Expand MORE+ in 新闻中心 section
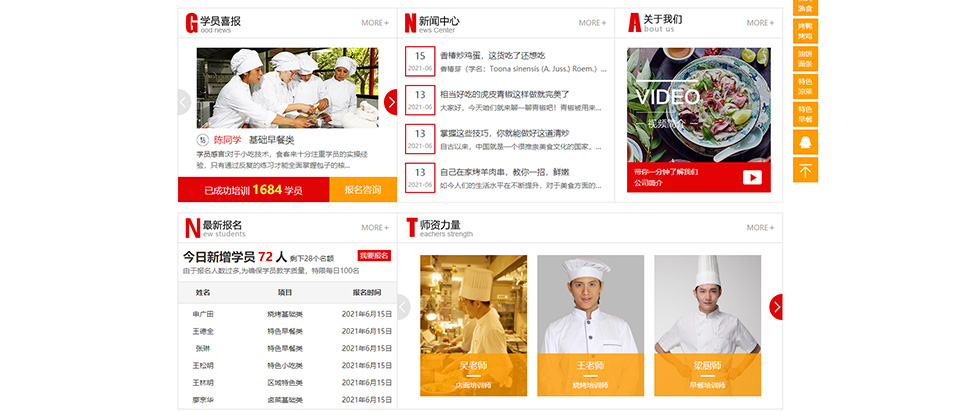 click(x=592, y=22)
